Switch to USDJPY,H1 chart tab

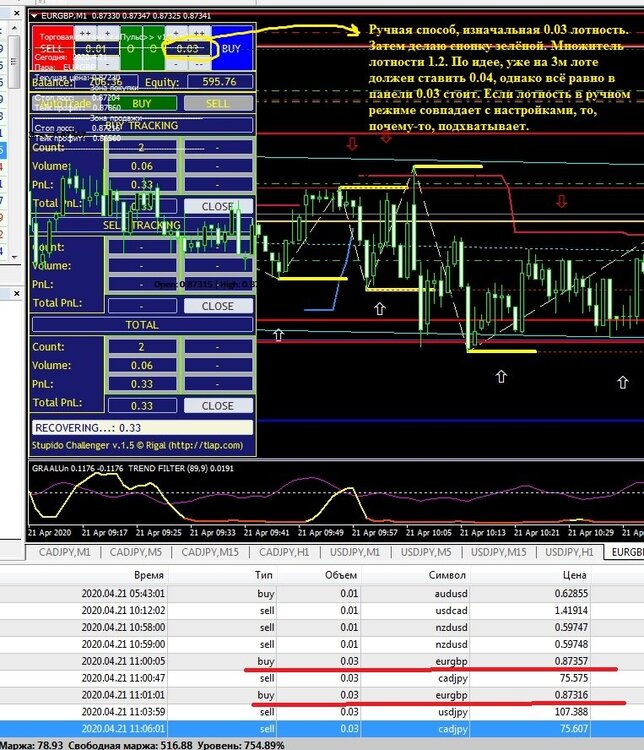569,552
